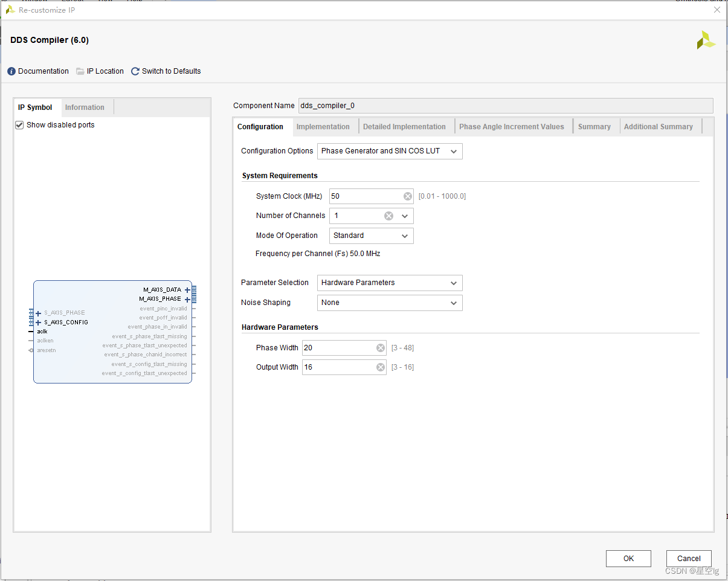
Task: Open Number of Channels dropdown arrow
Action: point(405,216)
